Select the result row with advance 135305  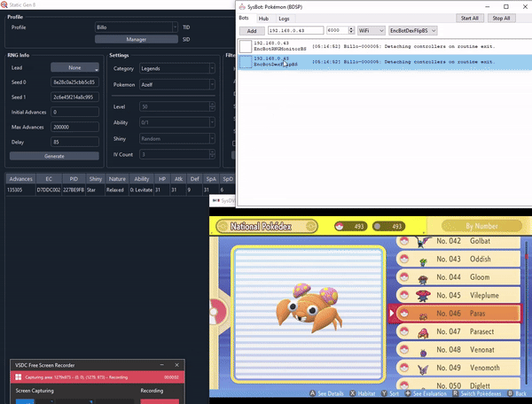121,190
